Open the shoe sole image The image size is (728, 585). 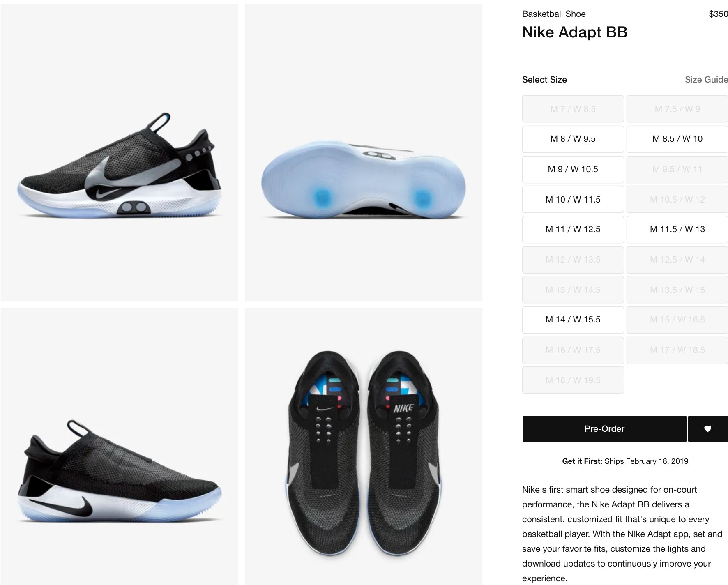(x=364, y=152)
